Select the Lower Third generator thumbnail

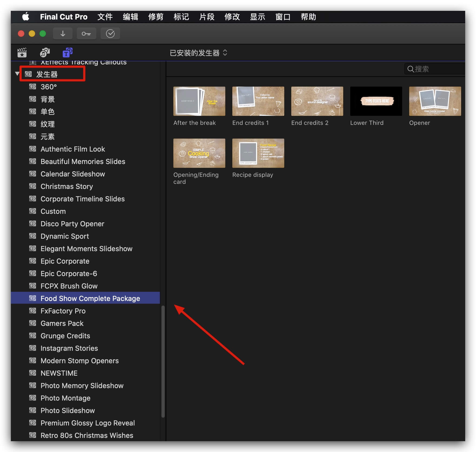[376, 101]
